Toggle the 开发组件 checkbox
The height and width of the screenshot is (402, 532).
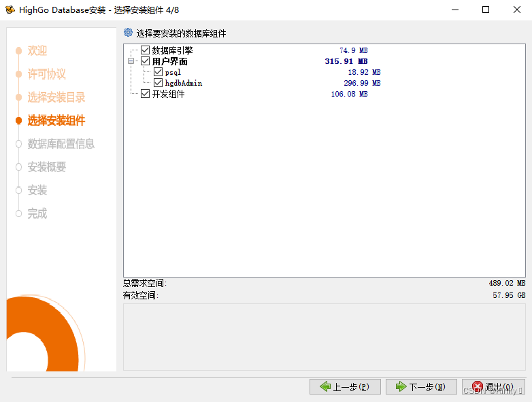(x=145, y=94)
